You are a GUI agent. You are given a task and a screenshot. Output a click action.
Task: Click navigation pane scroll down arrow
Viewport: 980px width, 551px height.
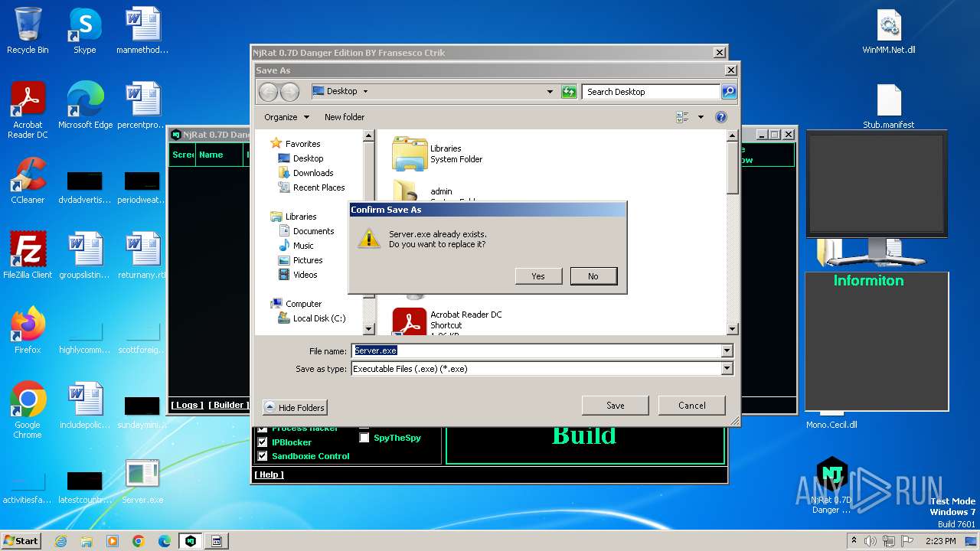click(368, 329)
